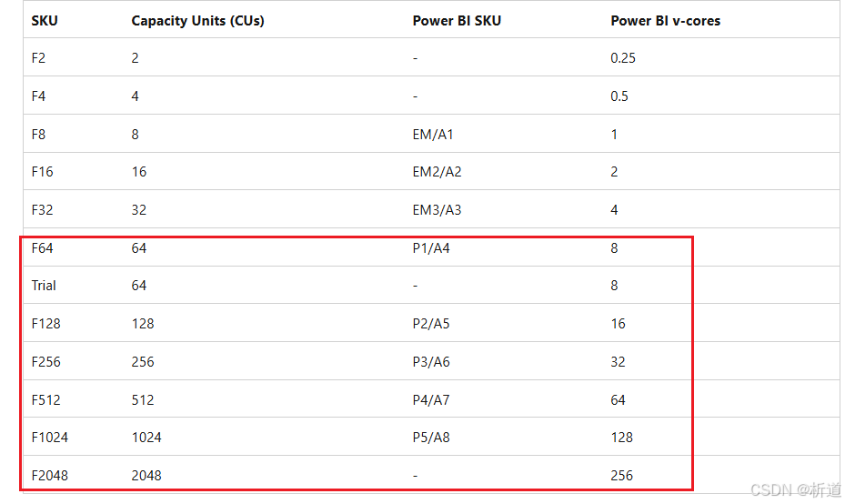Select the F2 SKU cell
This screenshot has height=504, width=845.
pyautogui.click(x=39, y=58)
